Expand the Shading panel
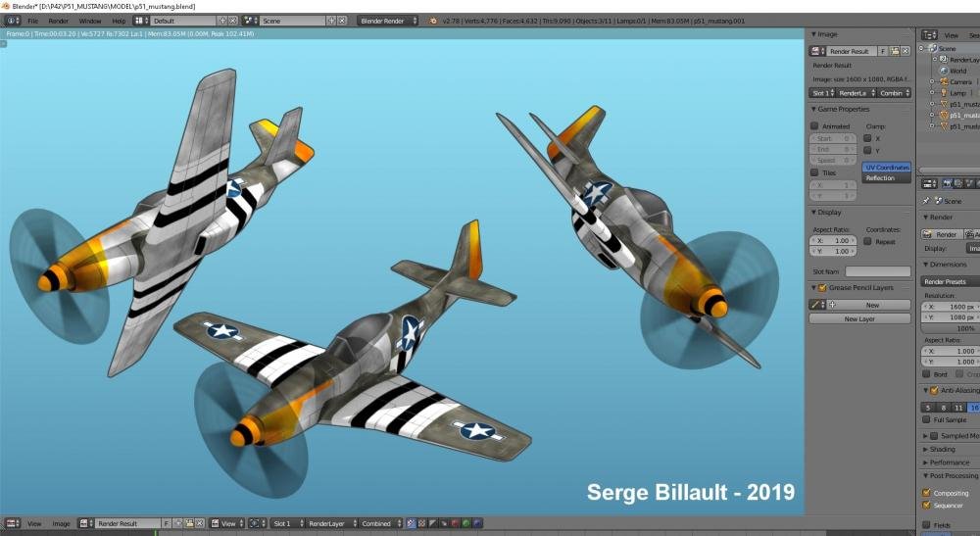The width and height of the screenshot is (980, 536). point(926,449)
